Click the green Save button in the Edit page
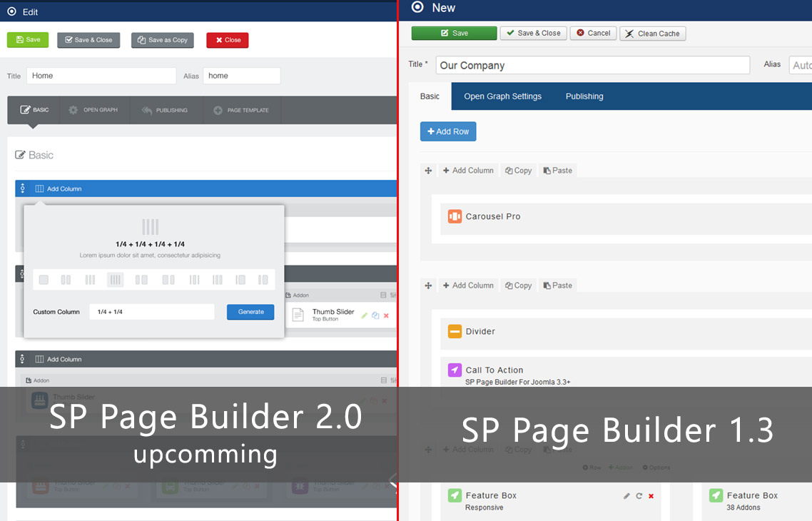The image size is (812, 521). tap(27, 40)
